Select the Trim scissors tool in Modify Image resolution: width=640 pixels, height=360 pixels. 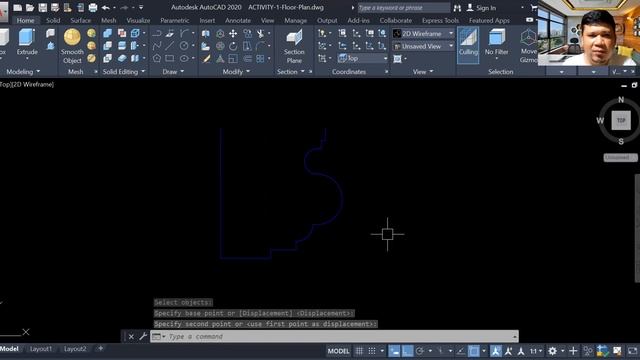(x=260, y=33)
